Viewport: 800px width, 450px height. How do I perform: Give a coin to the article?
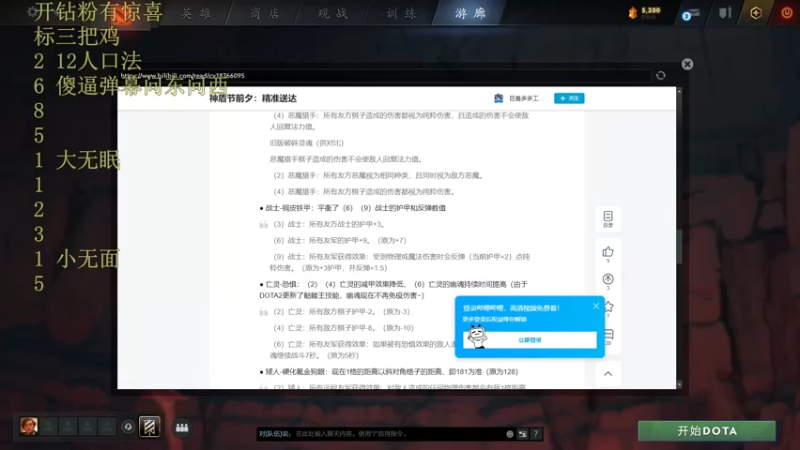[x=608, y=281]
